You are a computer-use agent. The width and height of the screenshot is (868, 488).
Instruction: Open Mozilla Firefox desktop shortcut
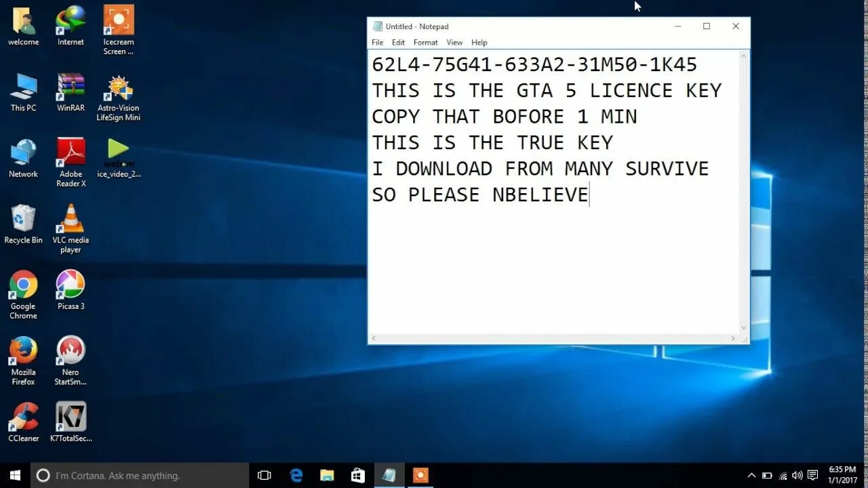click(x=23, y=361)
